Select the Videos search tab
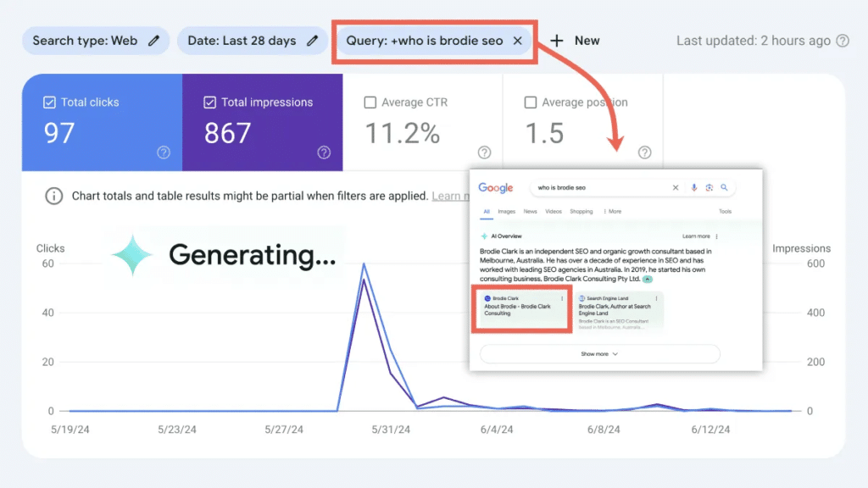Screen dimensions: 868x488 pyautogui.click(x=554, y=211)
